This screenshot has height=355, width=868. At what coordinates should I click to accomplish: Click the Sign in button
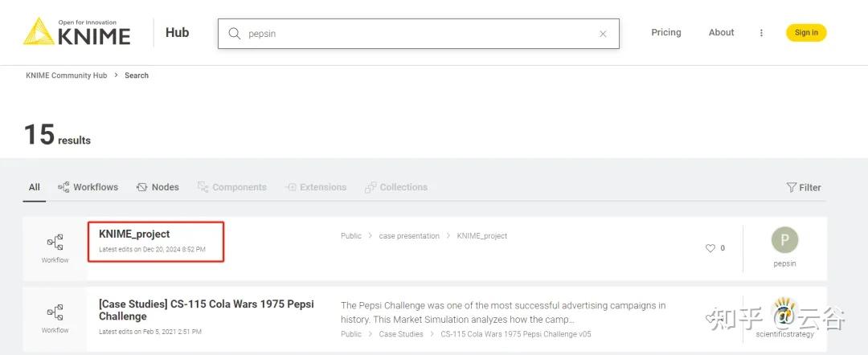tap(806, 33)
